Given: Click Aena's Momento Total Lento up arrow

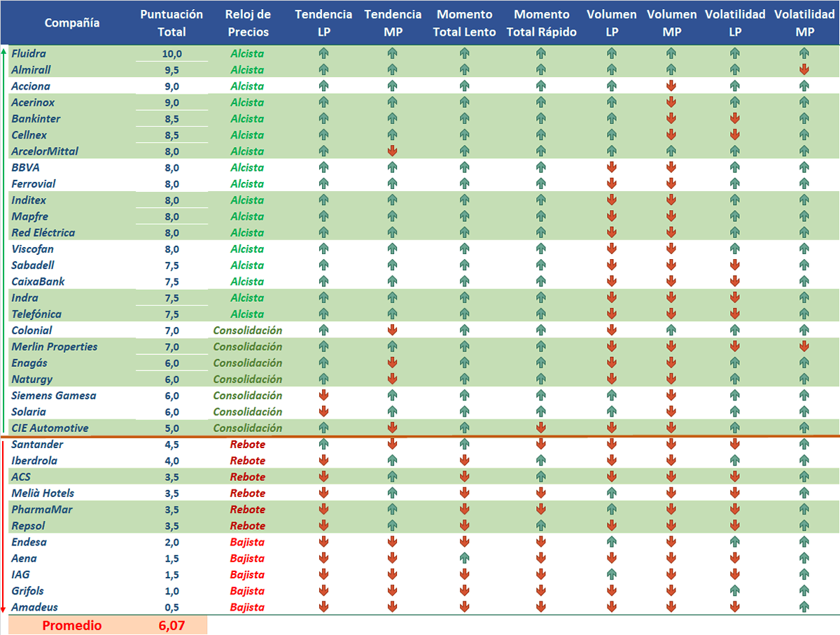Looking at the screenshot, I should pos(464,558).
